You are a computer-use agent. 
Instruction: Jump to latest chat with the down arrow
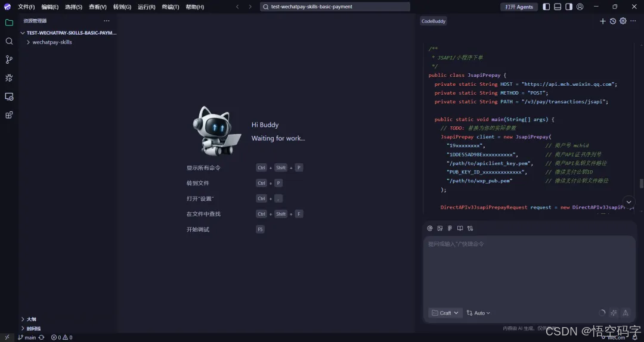click(629, 202)
